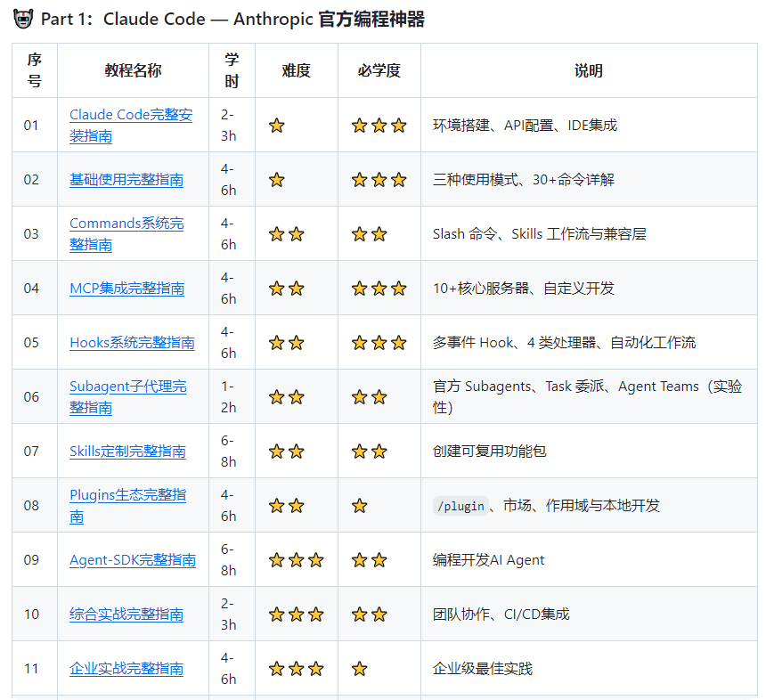
Task: Click the 6-8h duration in row 09
Action: (x=228, y=560)
